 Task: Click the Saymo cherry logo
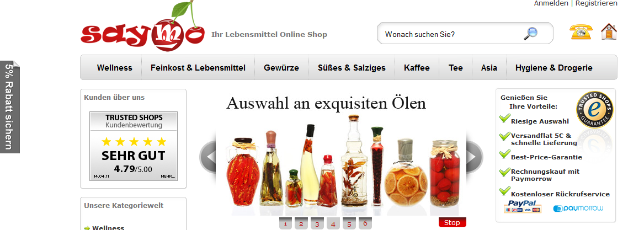[x=142, y=26]
